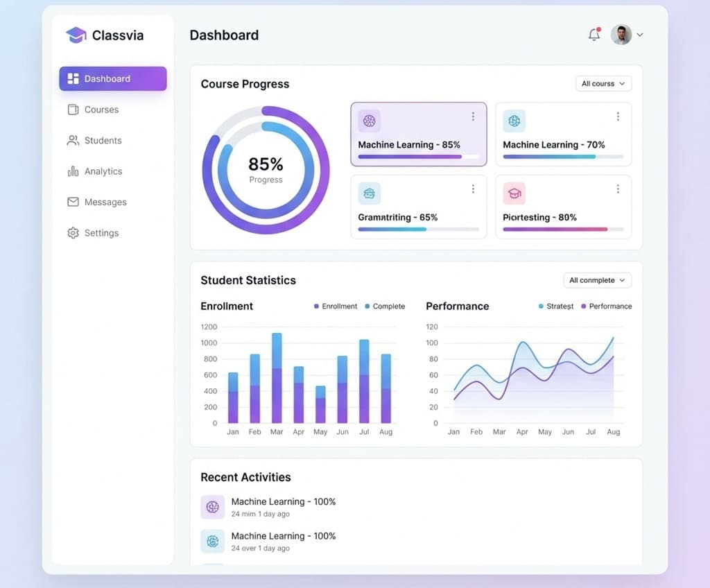The width and height of the screenshot is (710, 588).
Task: Click the Classvia graduation cap logo
Action: pos(76,35)
